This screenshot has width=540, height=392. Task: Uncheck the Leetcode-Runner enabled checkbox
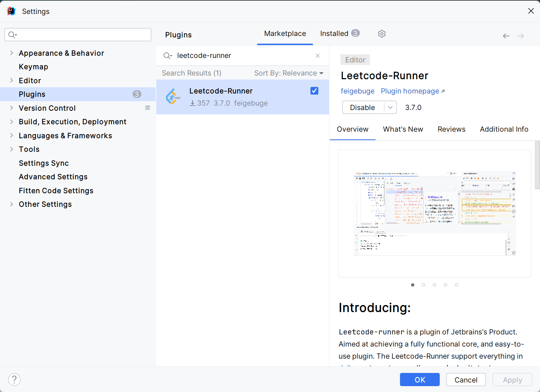coord(314,91)
